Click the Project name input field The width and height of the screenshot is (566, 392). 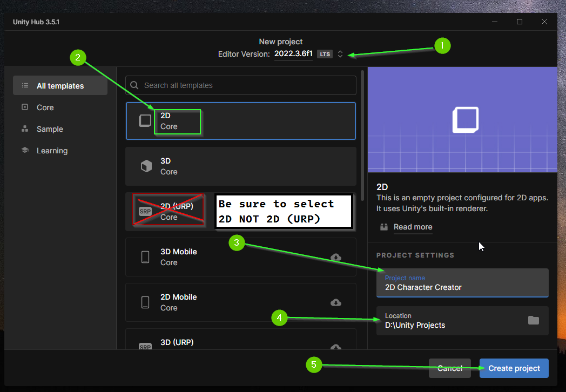point(462,287)
